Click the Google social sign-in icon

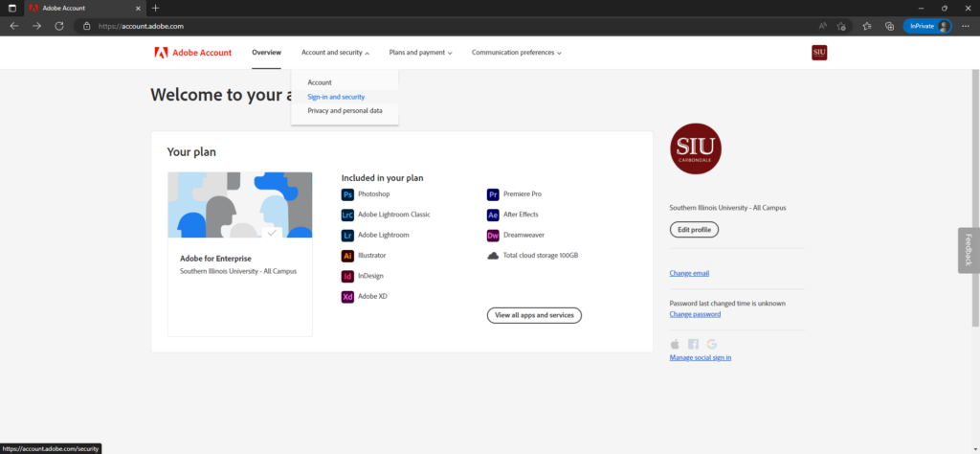(x=711, y=344)
